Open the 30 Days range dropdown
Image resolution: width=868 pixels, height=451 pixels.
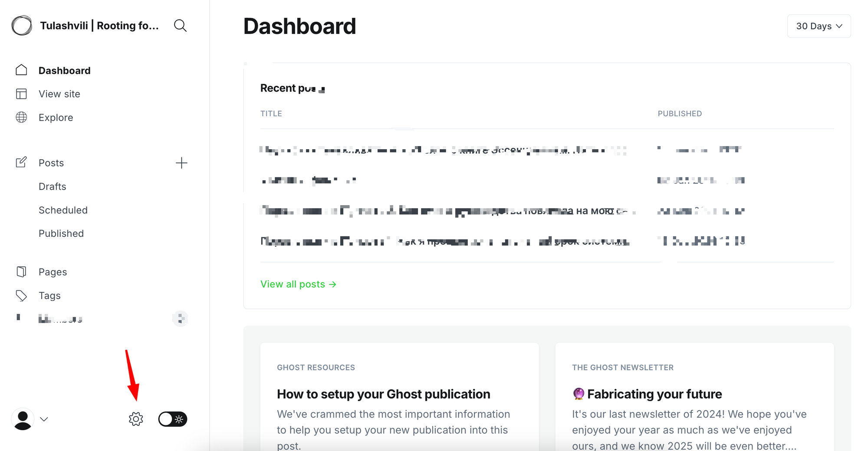pos(819,26)
